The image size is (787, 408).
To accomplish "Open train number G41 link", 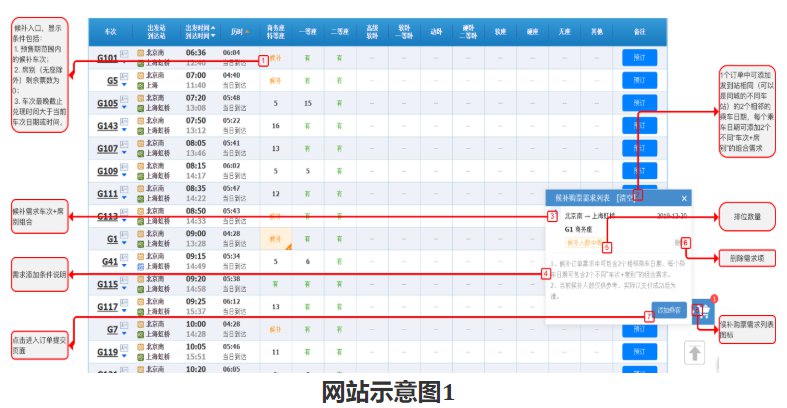I will (110, 261).
